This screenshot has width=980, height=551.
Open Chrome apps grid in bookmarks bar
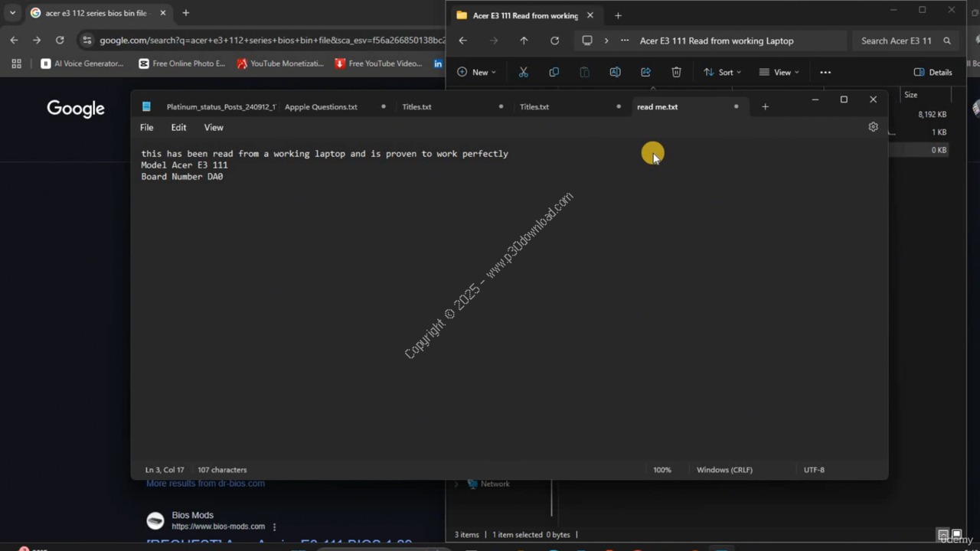(16, 64)
